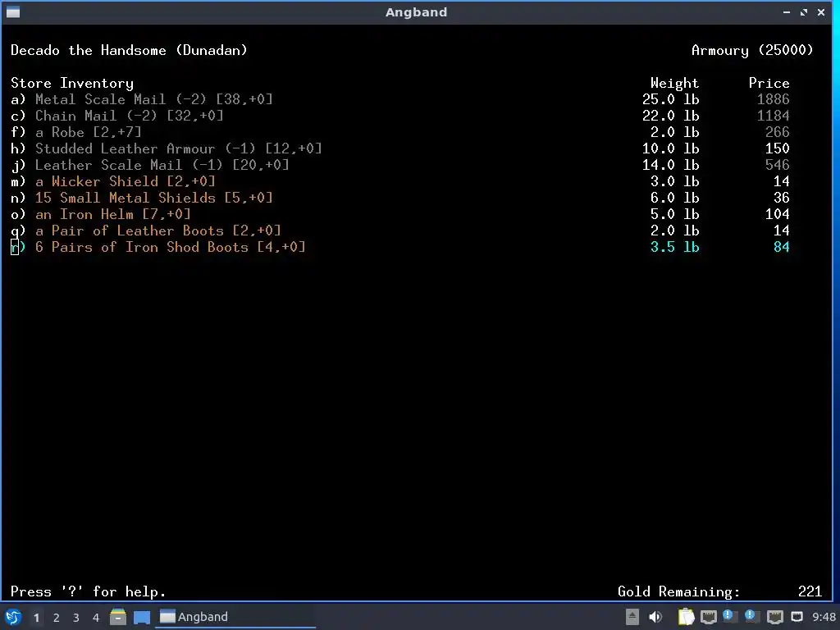Switch to workspace 2
The width and height of the screenshot is (840, 630).
pos(57,618)
